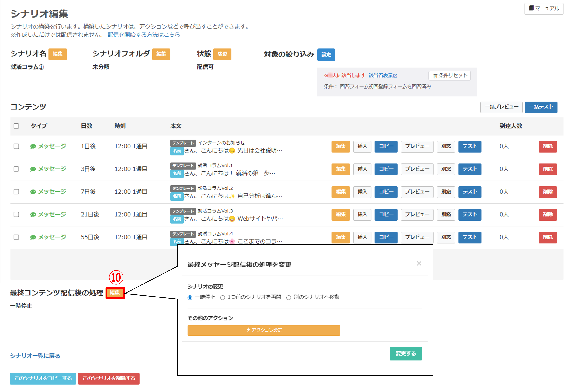The height and width of the screenshot is (392, 572).
Task: Select the 1つ前のシナリオを再開 radio option
Action: click(x=223, y=298)
